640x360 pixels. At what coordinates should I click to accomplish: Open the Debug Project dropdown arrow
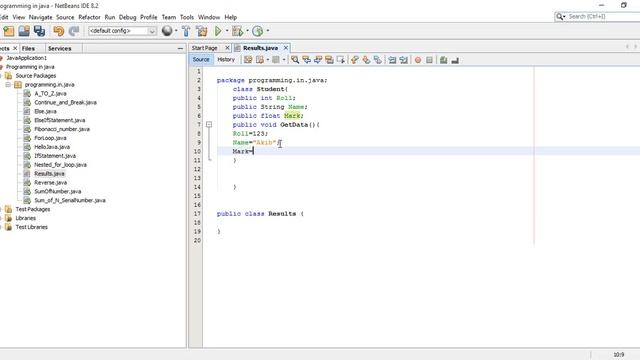(x=247, y=31)
